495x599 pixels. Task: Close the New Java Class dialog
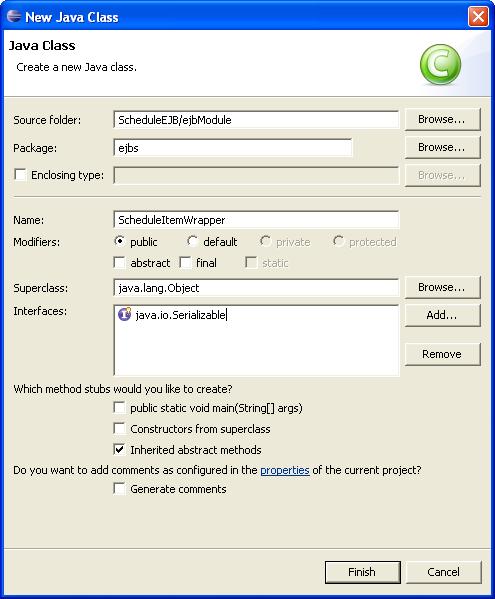click(478, 17)
